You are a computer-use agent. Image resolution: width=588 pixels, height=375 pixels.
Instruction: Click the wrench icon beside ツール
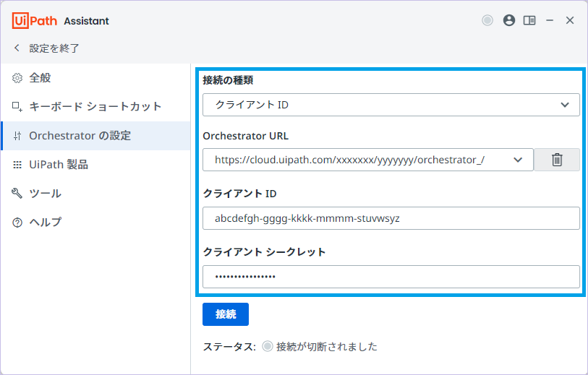pos(17,194)
